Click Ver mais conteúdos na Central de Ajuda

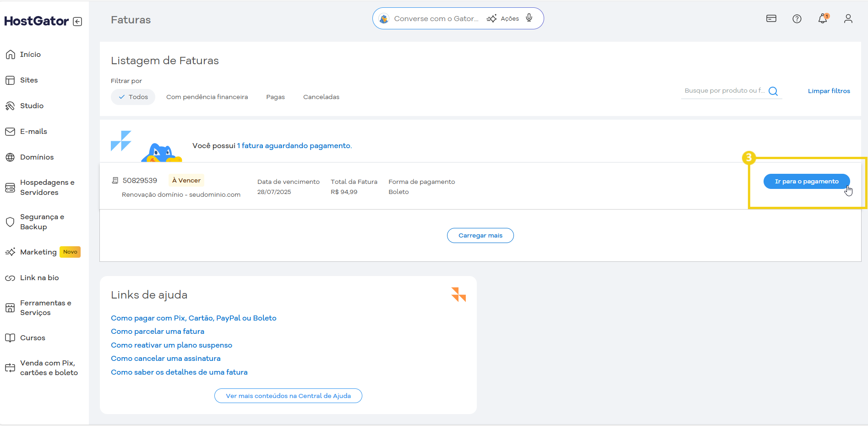click(x=288, y=396)
